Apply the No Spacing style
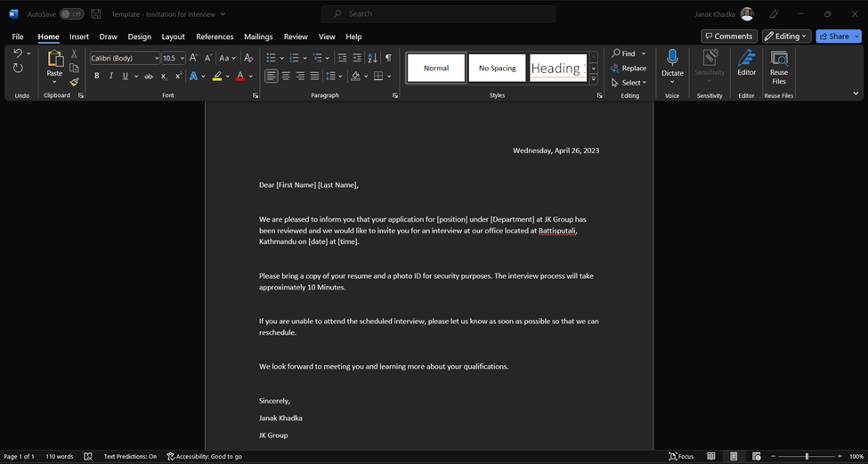Screen dimensions: 868x464 pyautogui.click(x=497, y=68)
